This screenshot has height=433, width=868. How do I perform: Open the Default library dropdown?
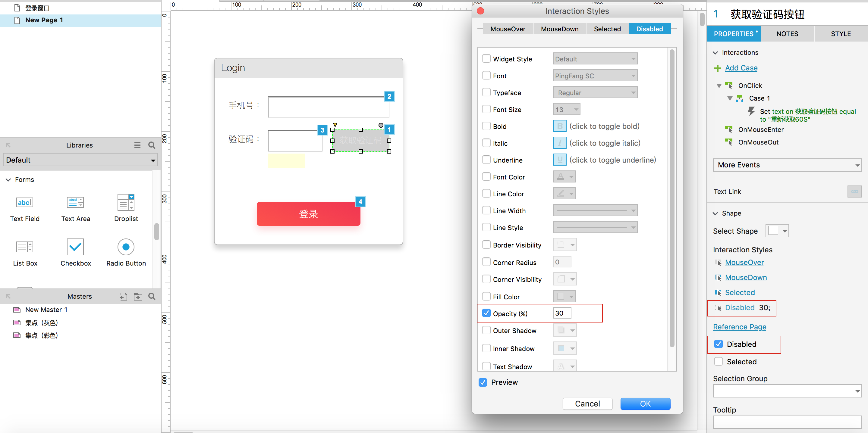[80, 160]
